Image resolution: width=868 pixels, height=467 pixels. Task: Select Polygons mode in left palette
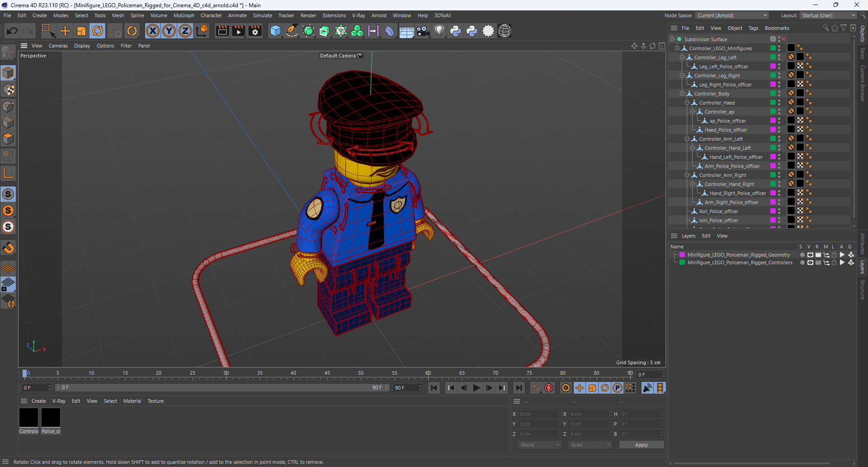(x=8, y=139)
